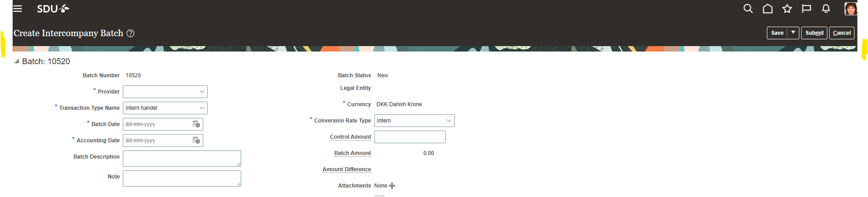Click the Legal Entity label
The height and width of the screenshot is (197, 868).
356,88
